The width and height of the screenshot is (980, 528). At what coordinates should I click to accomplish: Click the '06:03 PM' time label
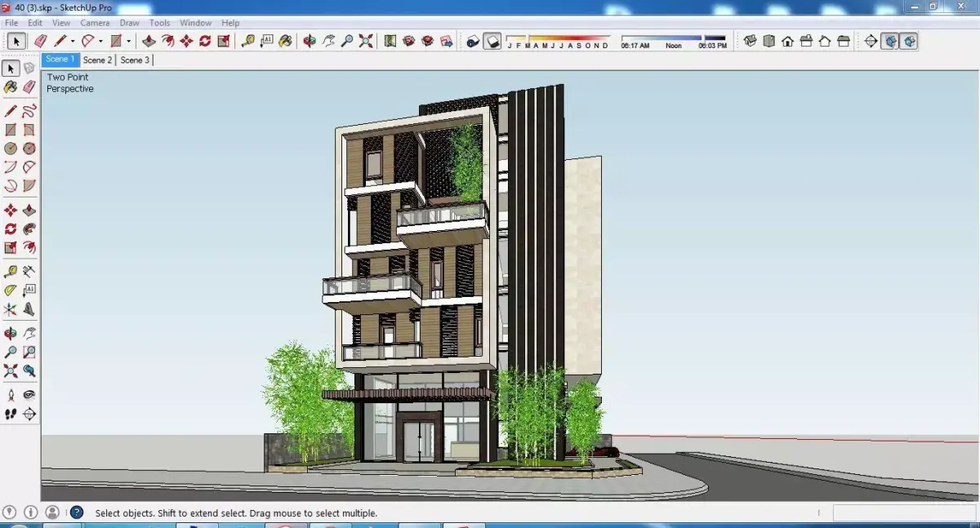(712, 47)
